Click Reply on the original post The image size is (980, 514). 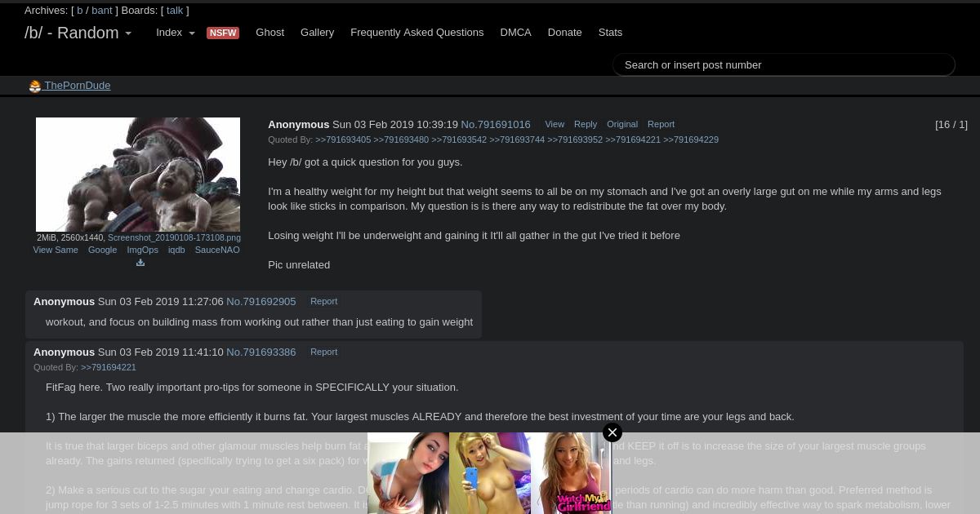(586, 124)
